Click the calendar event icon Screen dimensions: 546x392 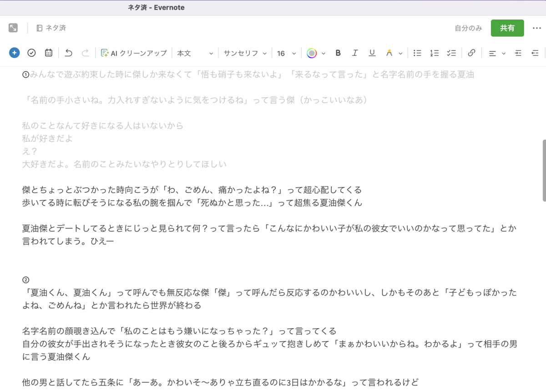tap(49, 53)
